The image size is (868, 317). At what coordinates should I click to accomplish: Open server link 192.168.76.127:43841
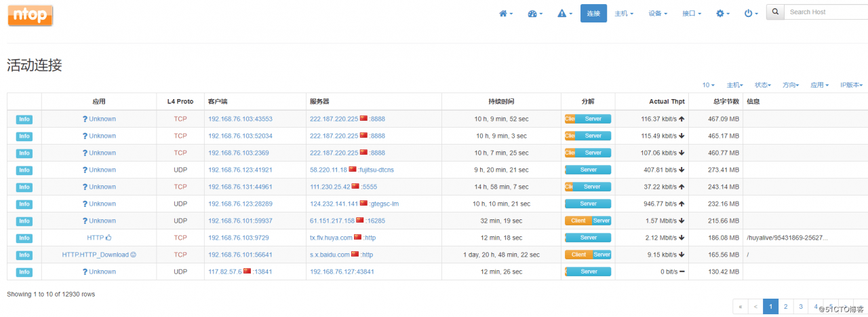pos(342,272)
